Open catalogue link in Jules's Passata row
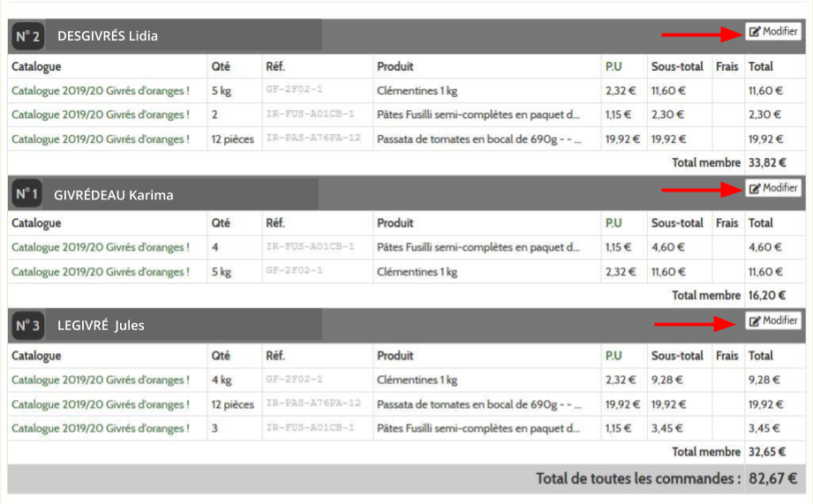Image resolution: width=813 pixels, height=504 pixels. click(100, 404)
